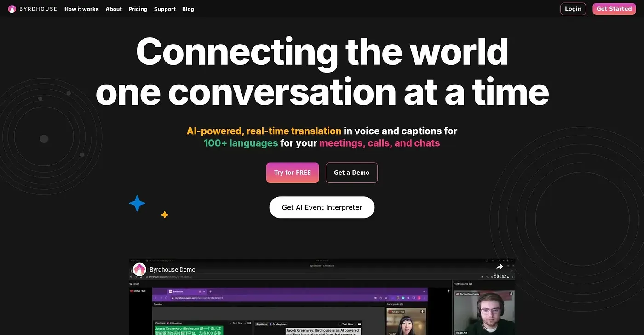Image resolution: width=644 pixels, height=335 pixels.
Task: Click the Get Started button
Action: pyautogui.click(x=614, y=9)
